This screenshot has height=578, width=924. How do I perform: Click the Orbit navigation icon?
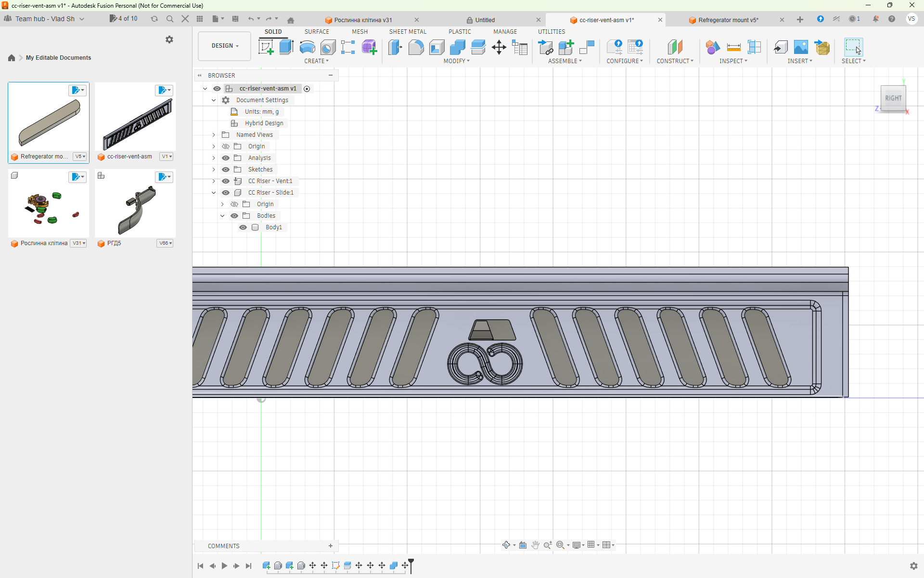506,545
